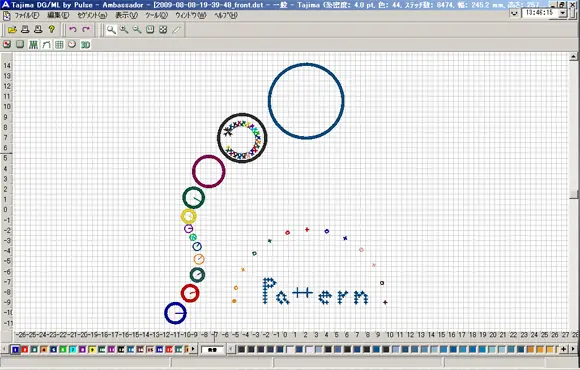Viewport: 580px width, 370px height.
Task: Click the yellow circle on the canvas
Action: click(188, 216)
